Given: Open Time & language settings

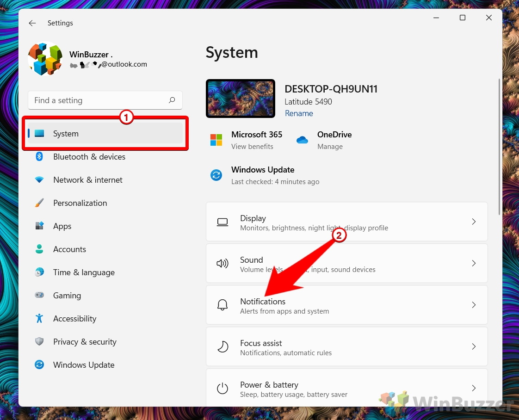Looking at the screenshot, I should click(x=105, y=272).
